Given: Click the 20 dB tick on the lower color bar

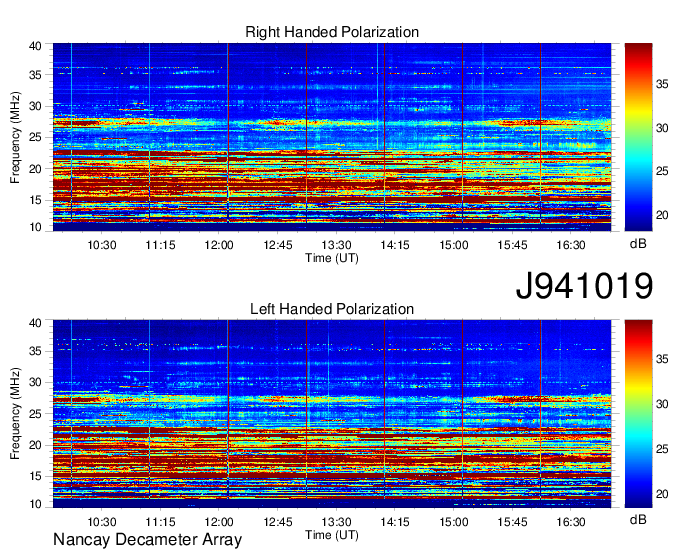Looking at the screenshot, I should 662,494.
